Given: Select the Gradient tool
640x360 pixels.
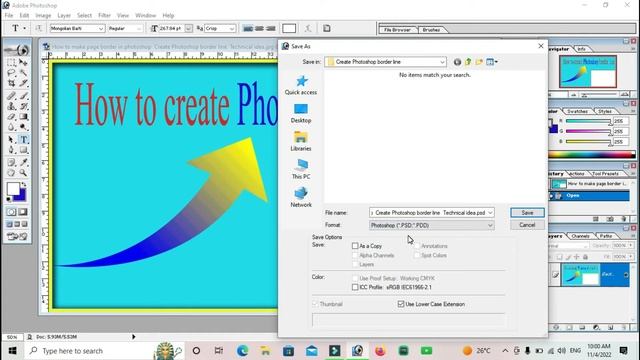Looking at the screenshot, I should pyautogui.click(x=23, y=117).
